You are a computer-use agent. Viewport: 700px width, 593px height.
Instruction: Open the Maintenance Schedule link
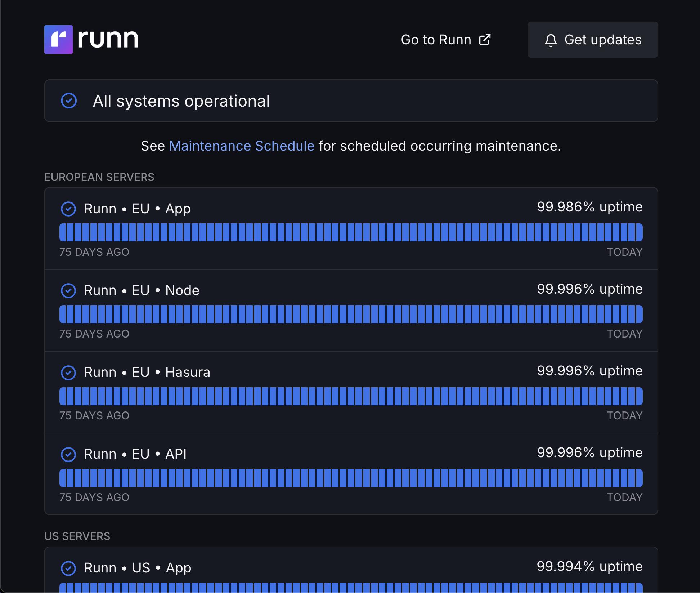(x=242, y=146)
